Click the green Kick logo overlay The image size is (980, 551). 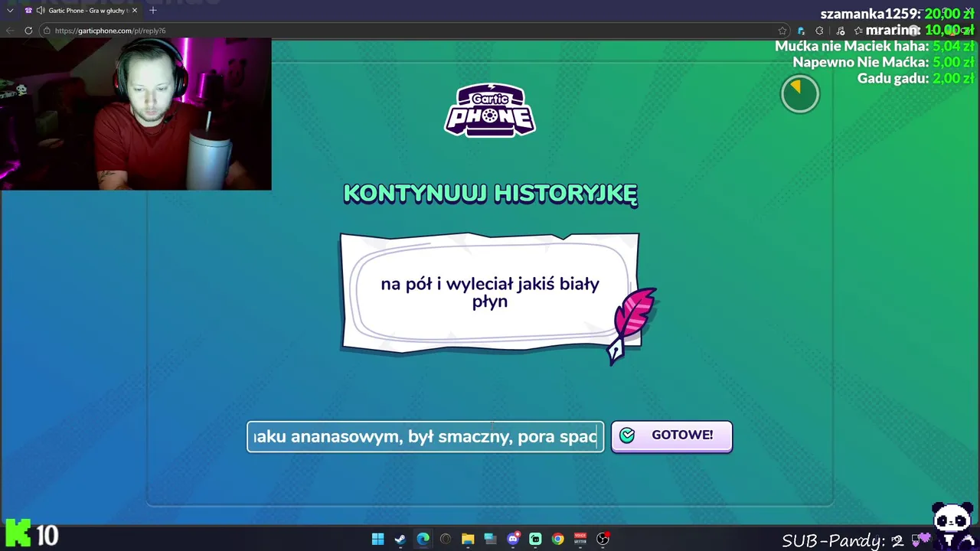[18, 534]
